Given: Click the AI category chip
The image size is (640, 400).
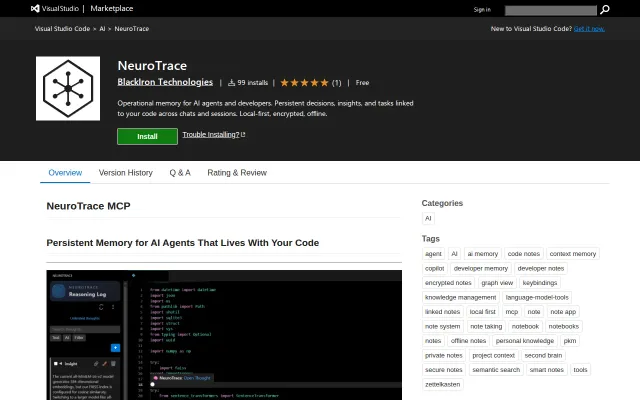Looking at the screenshot, I should pos(428,218).
